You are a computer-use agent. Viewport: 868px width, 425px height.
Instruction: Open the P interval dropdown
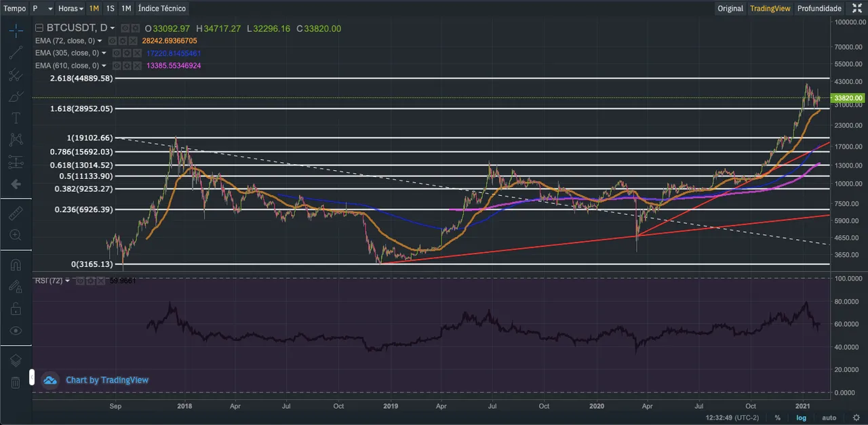42,8
